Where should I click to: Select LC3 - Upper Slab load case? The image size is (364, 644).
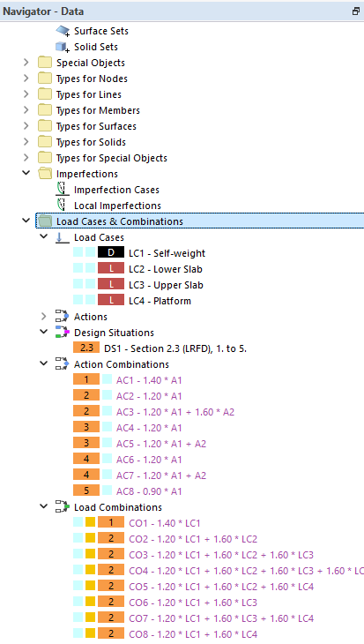point(166,285)
